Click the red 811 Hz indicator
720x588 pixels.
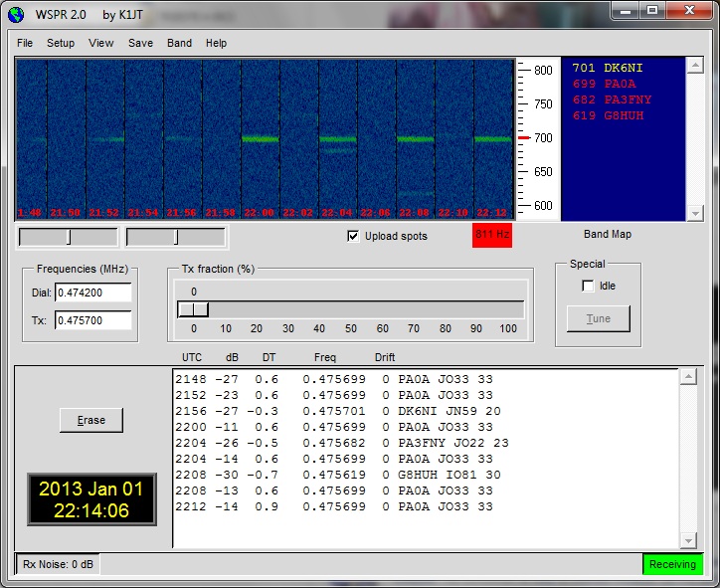point(492,235)
